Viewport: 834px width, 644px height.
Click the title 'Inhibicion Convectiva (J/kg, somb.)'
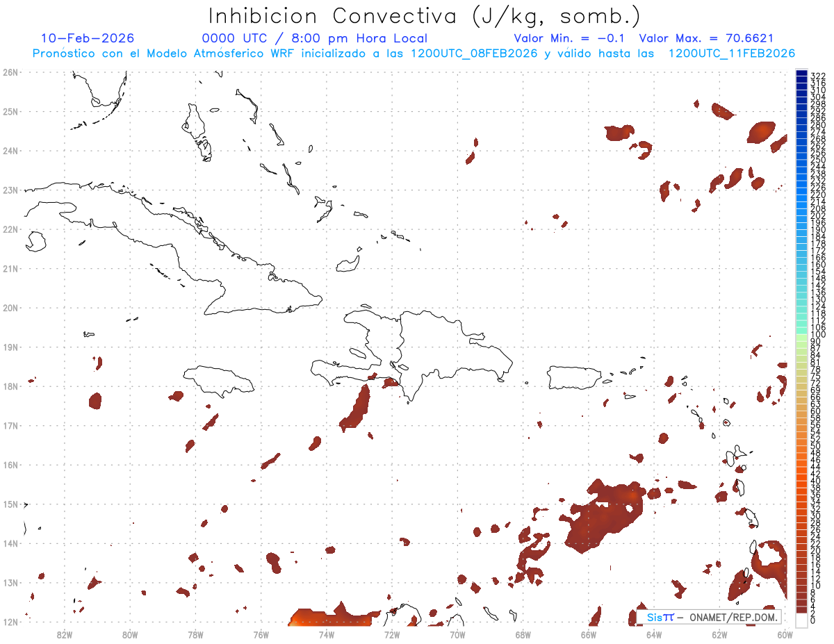(425, 16)
